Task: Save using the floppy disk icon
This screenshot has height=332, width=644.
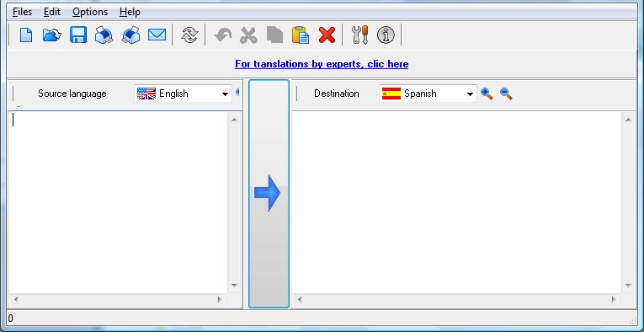Action: click(x=78, y=35)
